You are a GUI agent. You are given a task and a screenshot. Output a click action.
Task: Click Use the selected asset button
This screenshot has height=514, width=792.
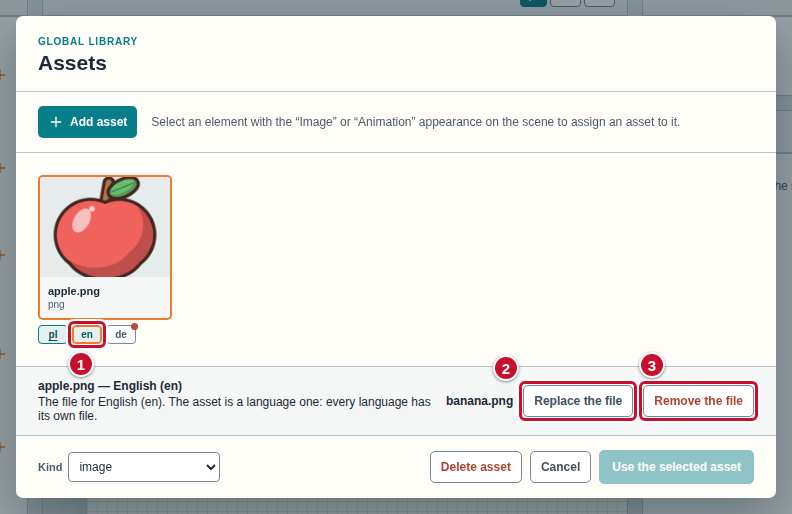676,467
